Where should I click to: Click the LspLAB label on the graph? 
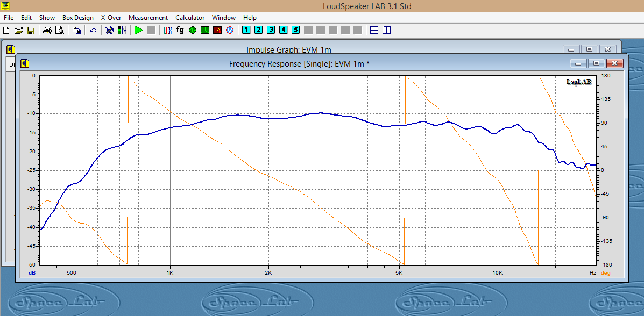click(x=579, y=82)
